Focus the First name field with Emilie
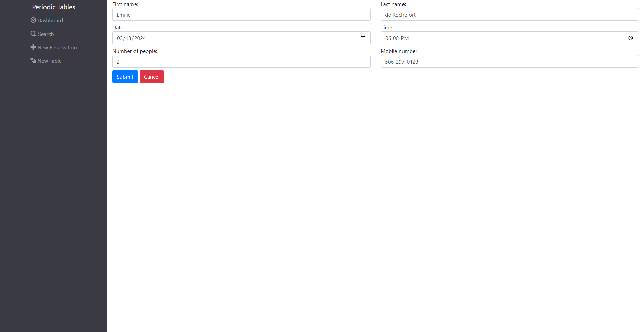This screenshot has height=332, width=644. tap(241, 14)
